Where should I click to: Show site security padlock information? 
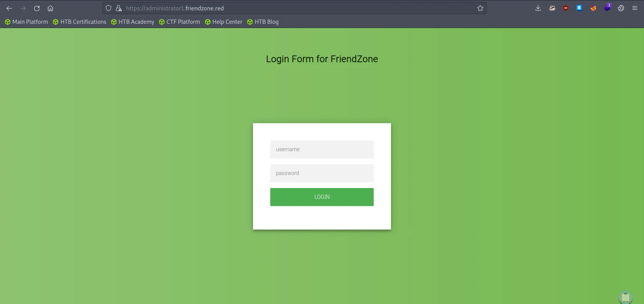(x=119, y=8)
